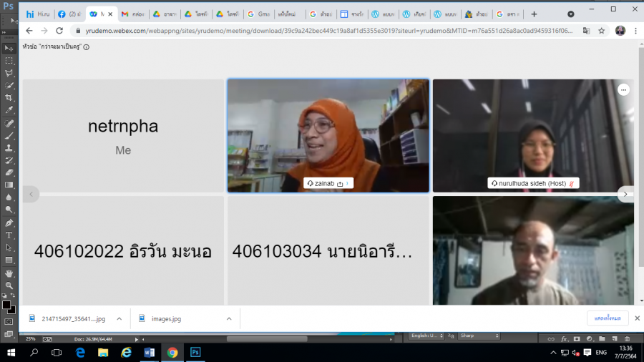Expand options for 214715497 jpg download
644x362 pixels.
pyautogui.click(x=119, y=318)
